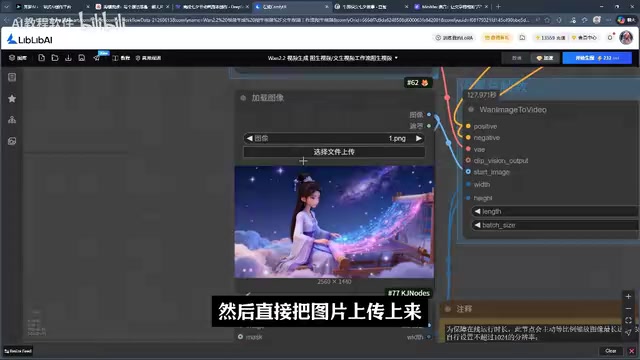Click the 加速 accelerate button
This screenshot has width=640, height=360.
(x=545, y=58)
